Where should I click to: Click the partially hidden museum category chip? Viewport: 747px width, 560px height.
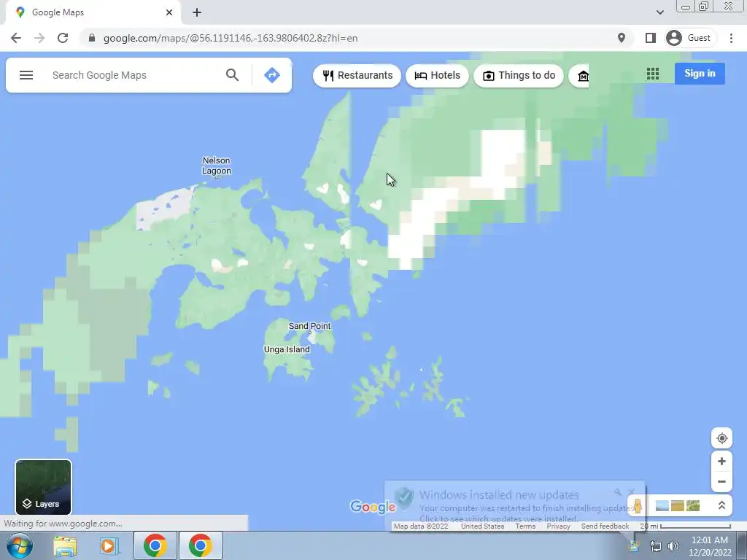pos(580,75)
